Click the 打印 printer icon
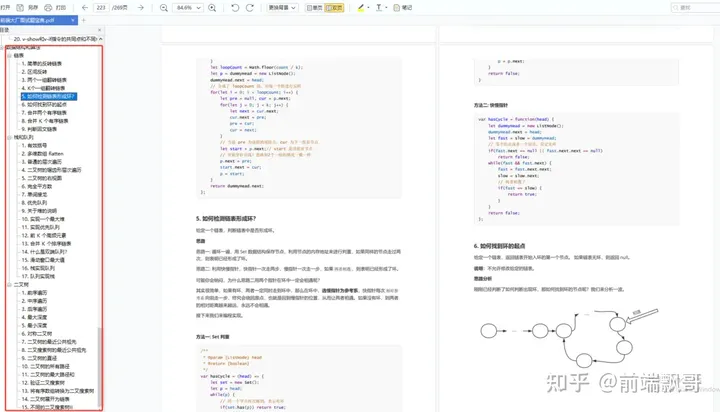 coord(48,8)
